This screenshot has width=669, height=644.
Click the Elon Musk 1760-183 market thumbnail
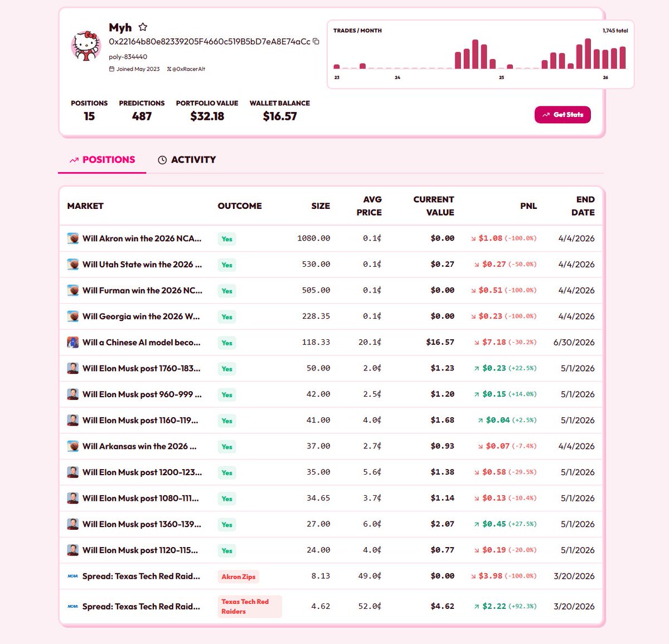pyautogui.click(x=73, y=368)
